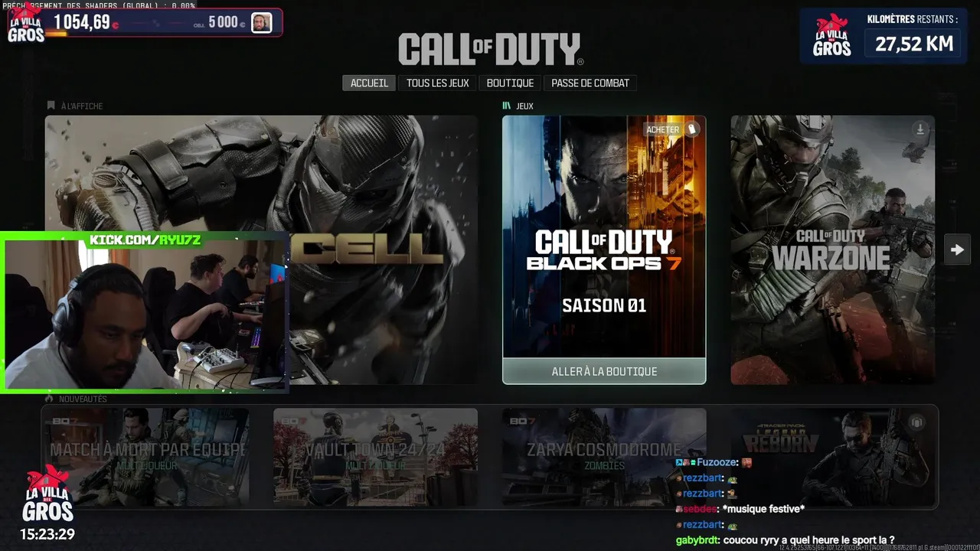Click the gabybrdt chat message

pos(785,540)
